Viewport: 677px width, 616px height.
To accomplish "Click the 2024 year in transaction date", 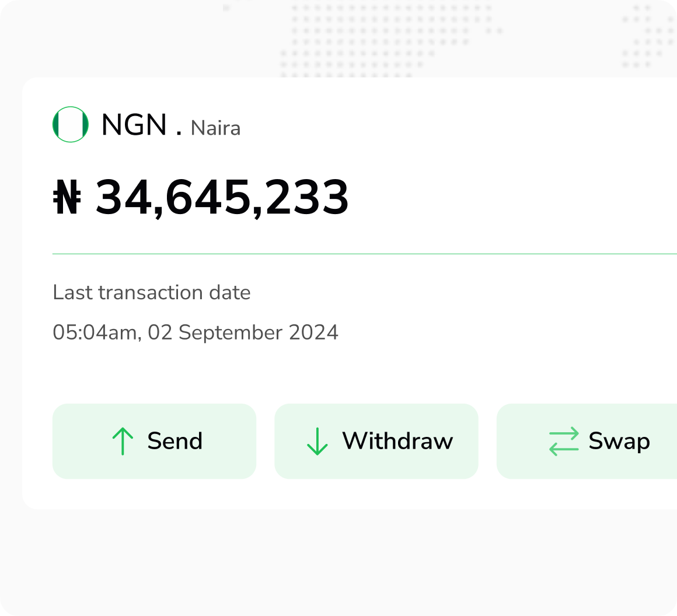I will tap(313, 332).
